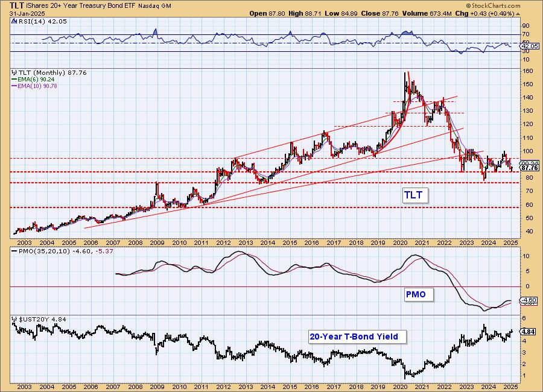
Task: Click the RSI chart icon beside RSI(14)
Action: [14, 21]
